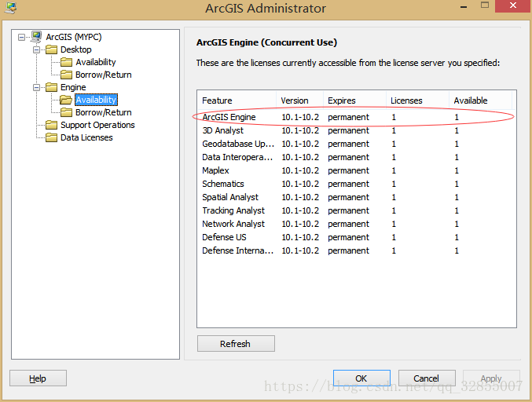Select the Data Interopera... license row
This screenshot has height=402, width=532.
(x=356, y=157)
